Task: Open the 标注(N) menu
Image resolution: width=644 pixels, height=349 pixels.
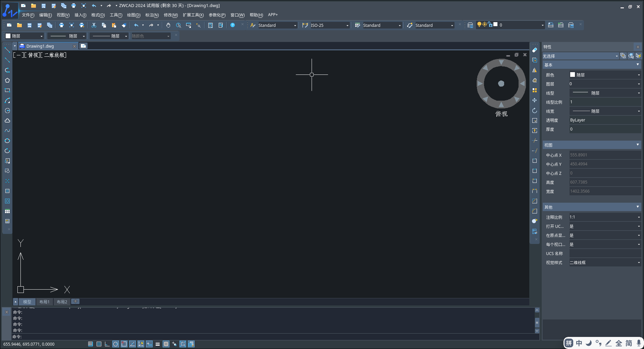Action: click(x=152, y=15)
